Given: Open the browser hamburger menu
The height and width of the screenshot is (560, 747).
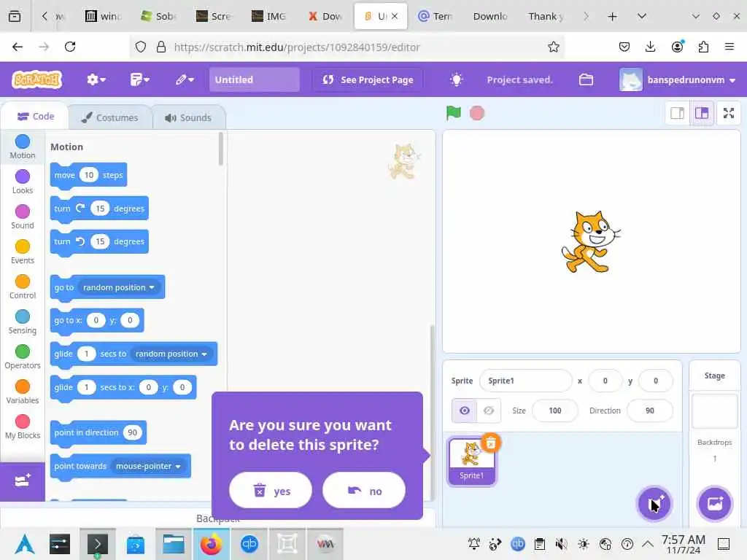Looking at the screenshot, I should (729, 47).
